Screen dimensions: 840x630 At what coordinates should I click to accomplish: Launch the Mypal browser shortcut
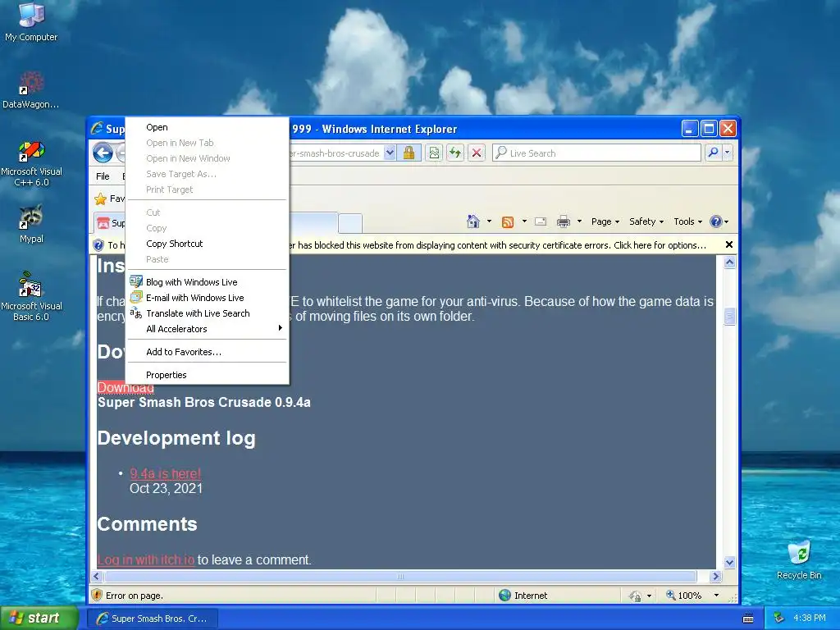pyautogui.click(x=31, y=223)
